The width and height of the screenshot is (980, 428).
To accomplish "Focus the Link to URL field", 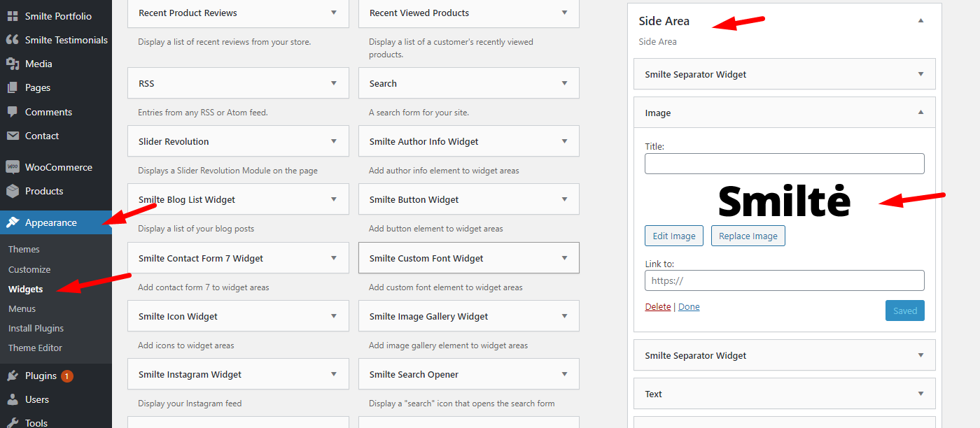I will coord(785,280).
